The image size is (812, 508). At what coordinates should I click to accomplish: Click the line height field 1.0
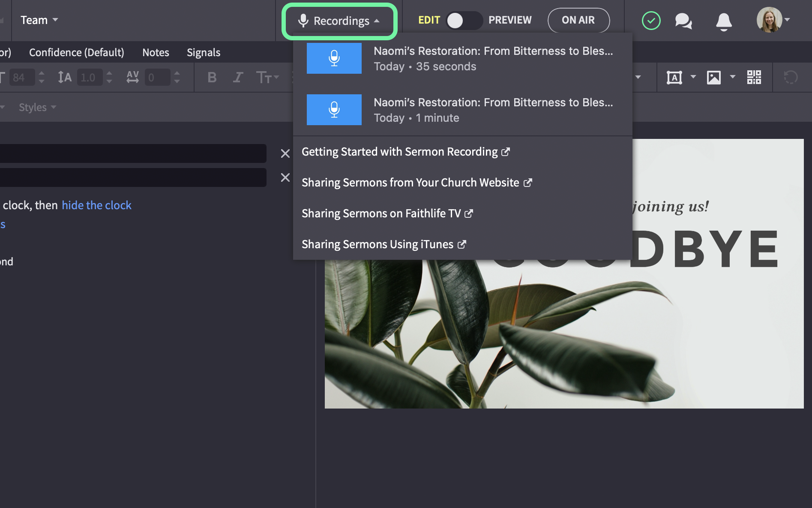(90, 77)
